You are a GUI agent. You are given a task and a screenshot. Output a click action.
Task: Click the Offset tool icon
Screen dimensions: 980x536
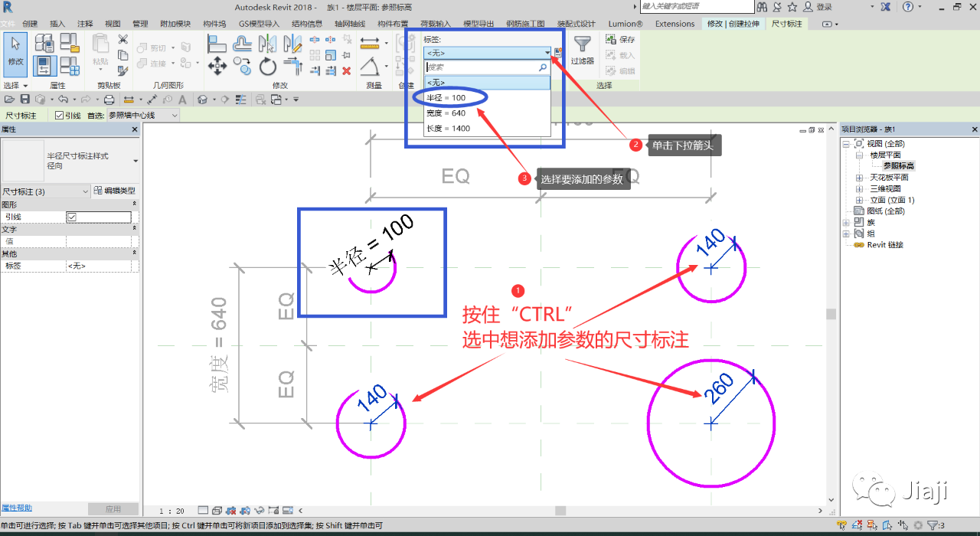[243, 44]
